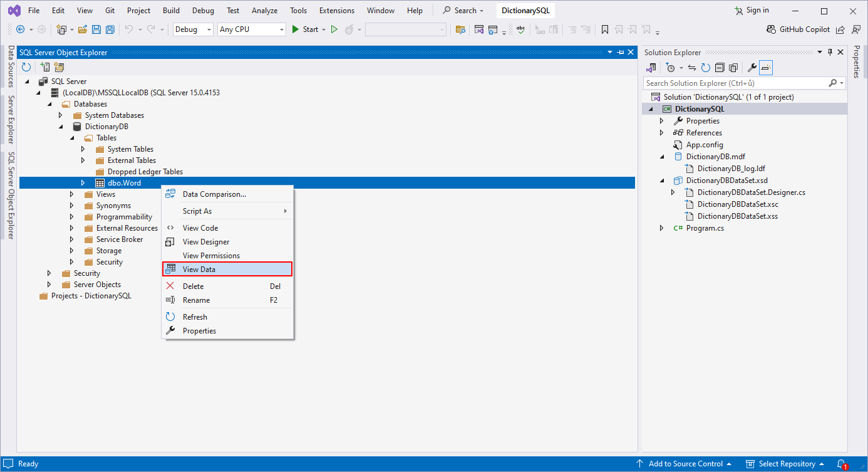The image size is (868, 472).
Task: Toggle the spell checker on the toolbar
Action: [x=520, y=29]
